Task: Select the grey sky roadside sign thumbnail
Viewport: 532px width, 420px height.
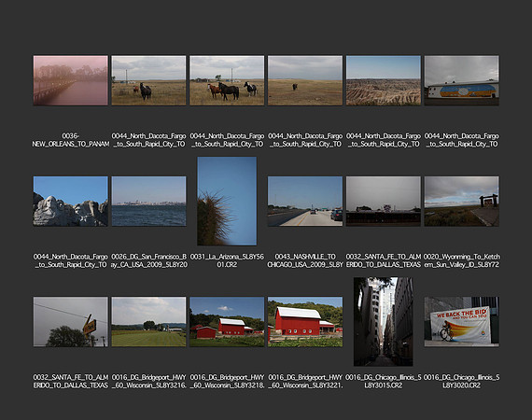Action: tap(384, 202)
